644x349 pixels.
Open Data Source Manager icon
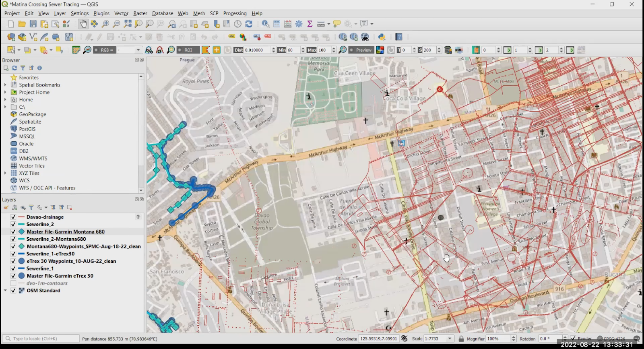pyautogui.click(x=11, y=37)
